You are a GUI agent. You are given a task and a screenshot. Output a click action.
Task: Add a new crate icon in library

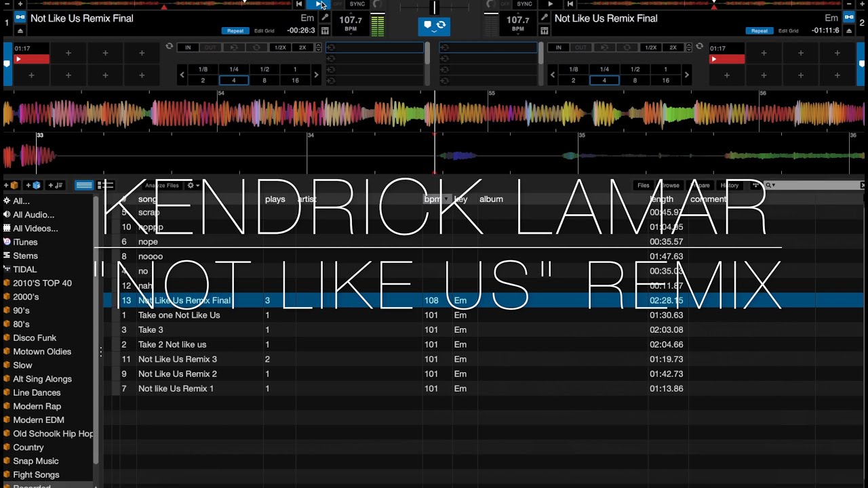click(x=12, y=185)
